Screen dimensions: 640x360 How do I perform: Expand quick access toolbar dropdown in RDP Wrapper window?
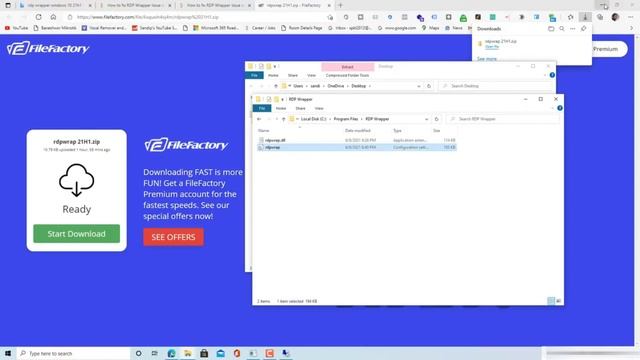(x=282, y=99)
